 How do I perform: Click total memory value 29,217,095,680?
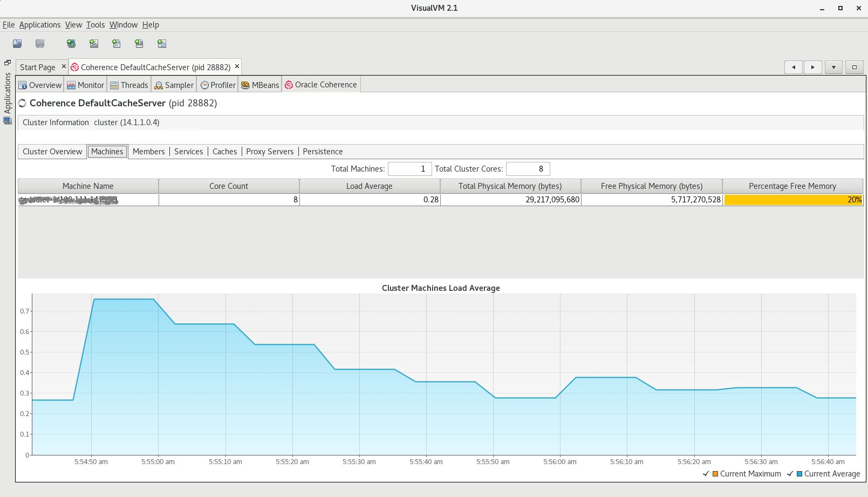point(552,200)
